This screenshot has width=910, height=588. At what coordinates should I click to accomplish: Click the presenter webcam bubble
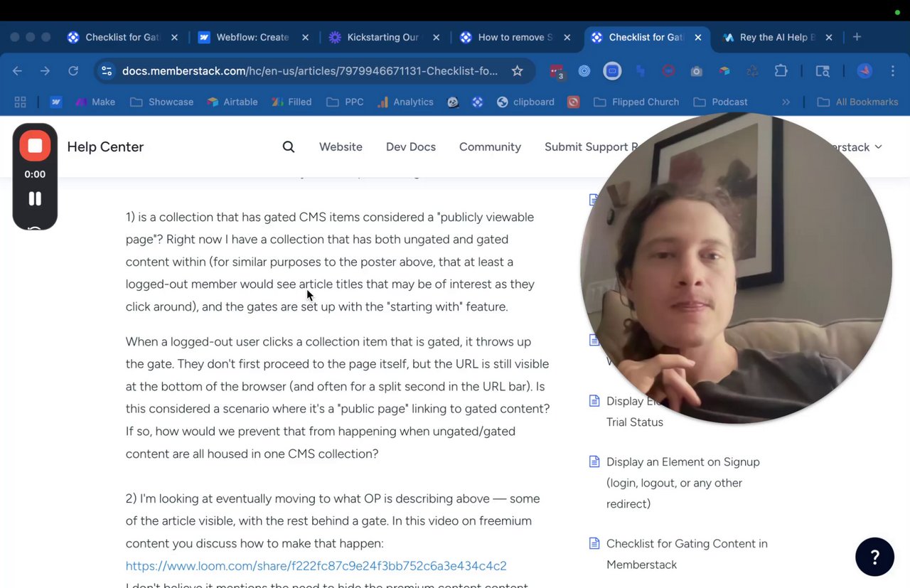click(x=736, y=268)
